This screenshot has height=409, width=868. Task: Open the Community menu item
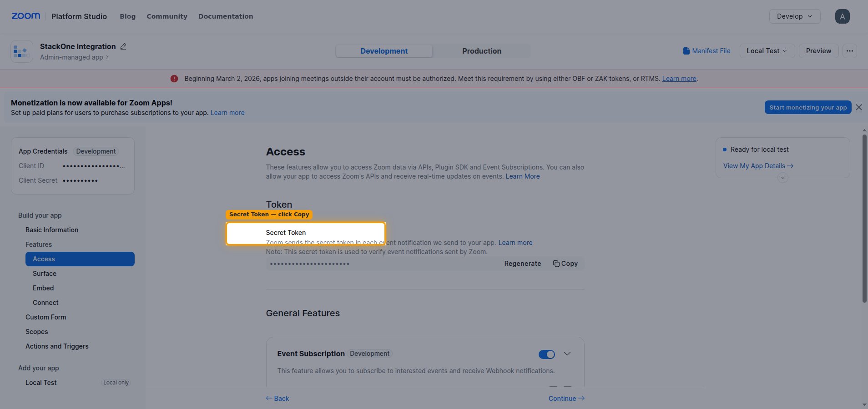[x=167, y=16]
